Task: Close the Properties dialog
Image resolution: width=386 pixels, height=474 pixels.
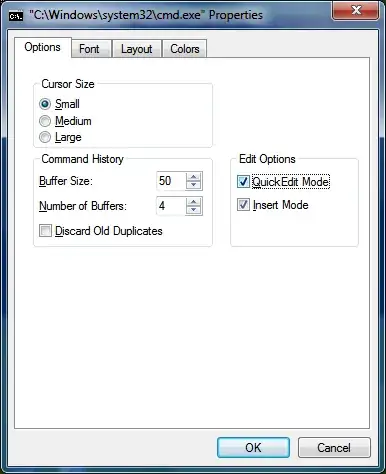Action: [x=356, y=11]
